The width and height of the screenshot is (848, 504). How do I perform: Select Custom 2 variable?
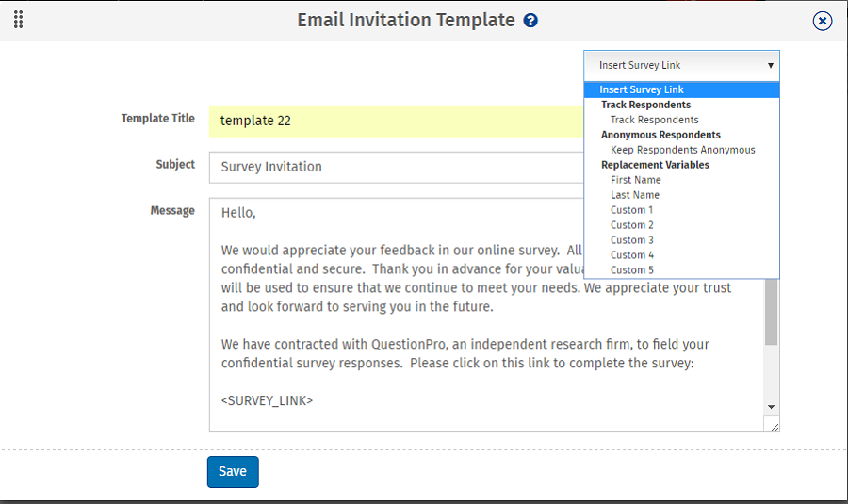pyautogui.click(x=631, y=225)
